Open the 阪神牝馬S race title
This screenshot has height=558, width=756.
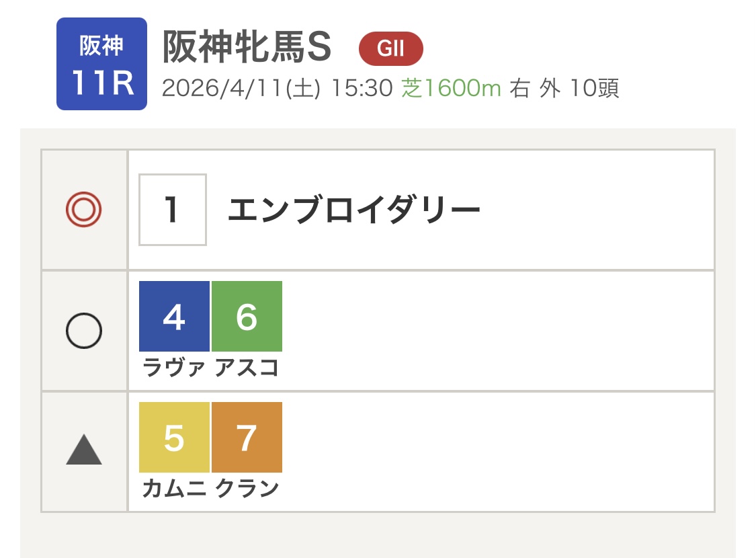[x=247, y=48]
